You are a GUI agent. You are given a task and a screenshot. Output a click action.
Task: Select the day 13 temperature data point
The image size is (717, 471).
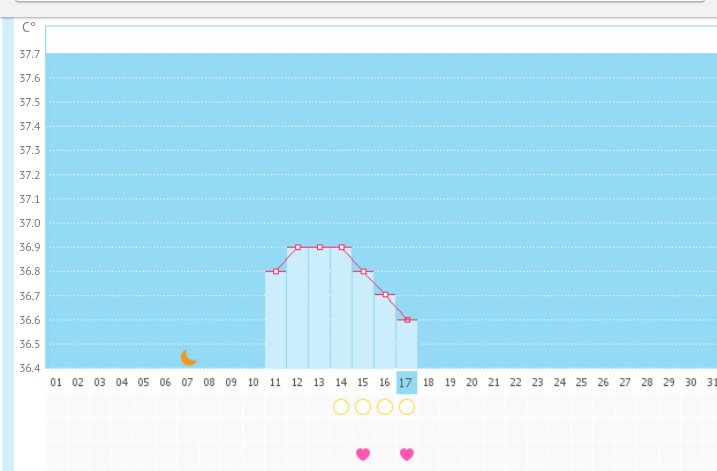320,246
